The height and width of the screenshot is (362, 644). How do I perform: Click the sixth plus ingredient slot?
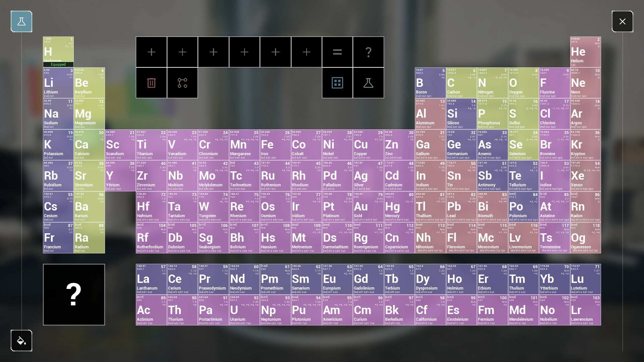coord(306,52)
